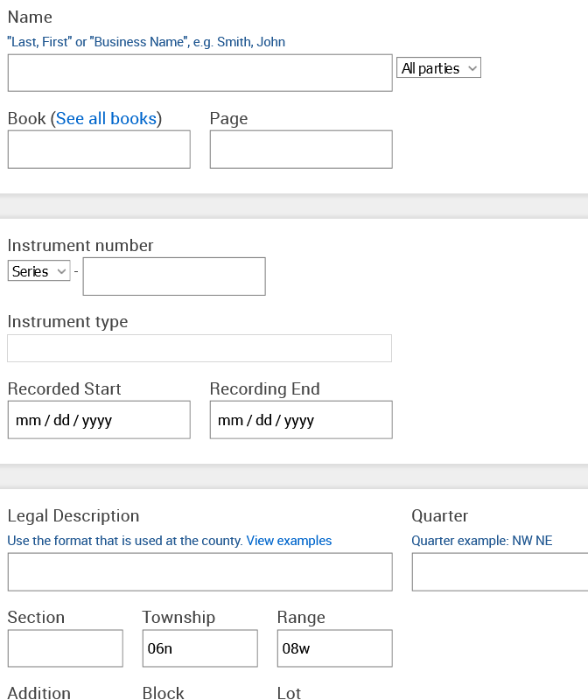Screen dimensions: 588x700
Task: Click the Section input box
Action: coord(65,648)
